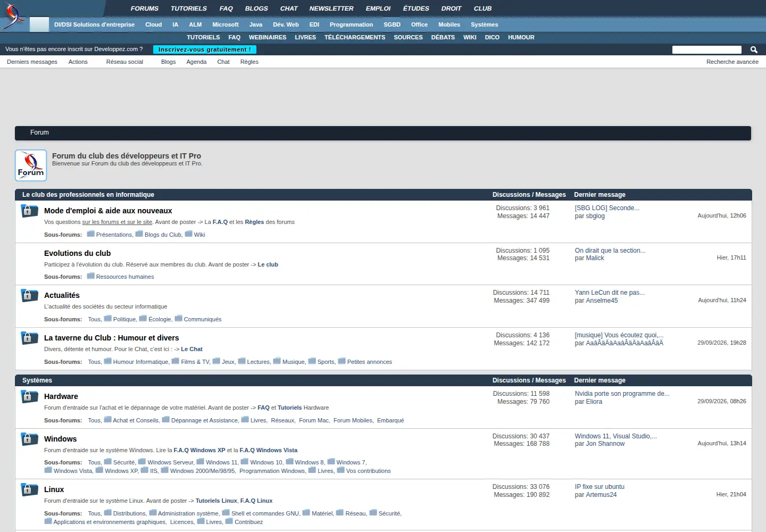This screenshot has width=766, height=532.
Task: Click the search magnifier icon
Action: [754, 49]
